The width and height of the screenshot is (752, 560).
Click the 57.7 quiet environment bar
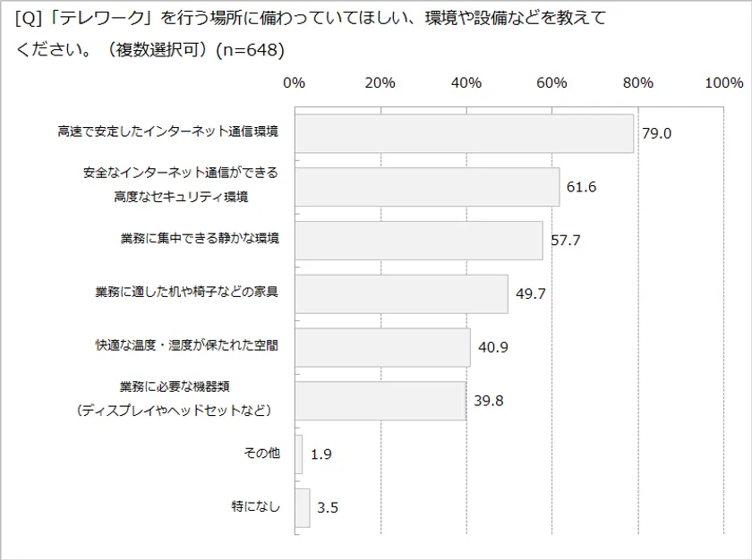pos(418,240)
